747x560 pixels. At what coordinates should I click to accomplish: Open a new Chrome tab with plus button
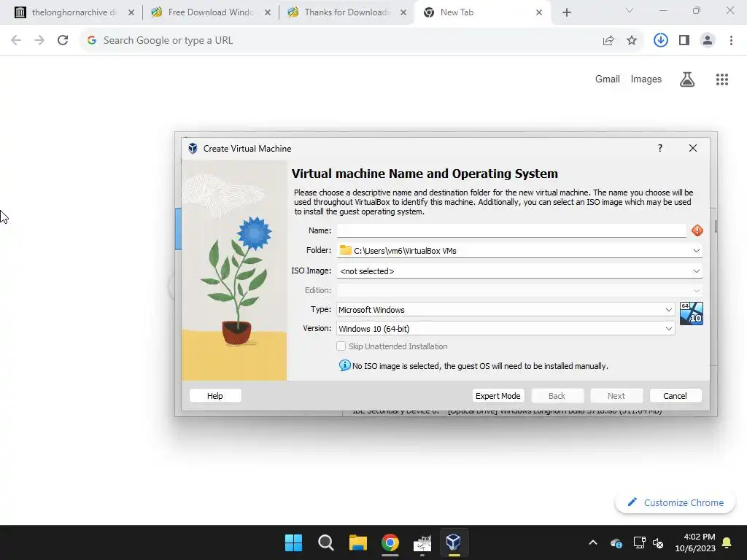[x=566, y=12]
